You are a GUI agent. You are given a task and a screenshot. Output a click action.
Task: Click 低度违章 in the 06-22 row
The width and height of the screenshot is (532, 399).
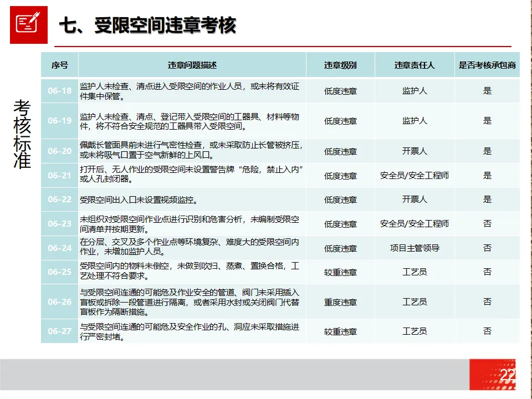[340, 200]
